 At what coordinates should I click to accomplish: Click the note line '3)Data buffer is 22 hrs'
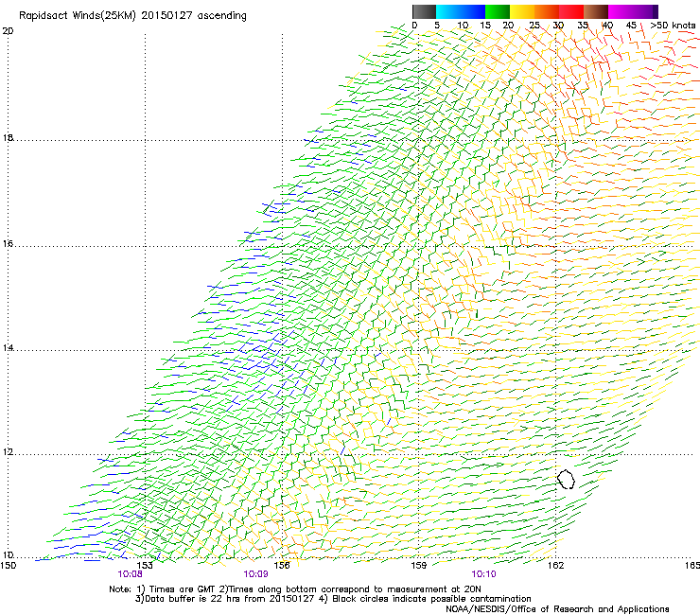pos(333,599)
